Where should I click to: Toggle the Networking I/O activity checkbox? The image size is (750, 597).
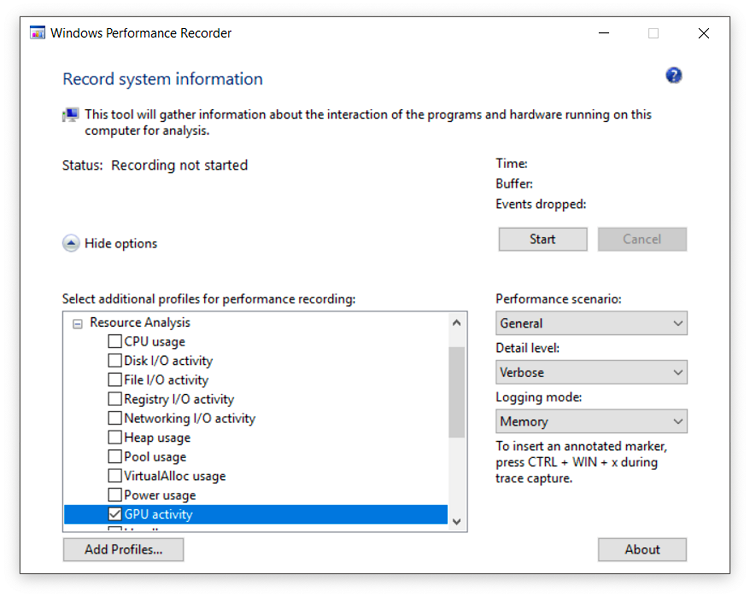[115, 418]
